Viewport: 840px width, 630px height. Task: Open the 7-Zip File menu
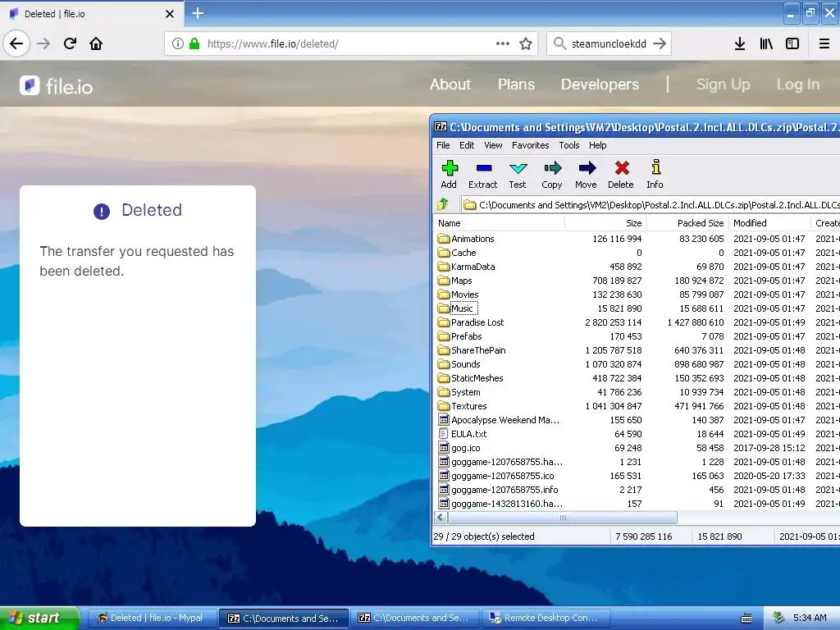pyautogui.click(x=443, y=145)
